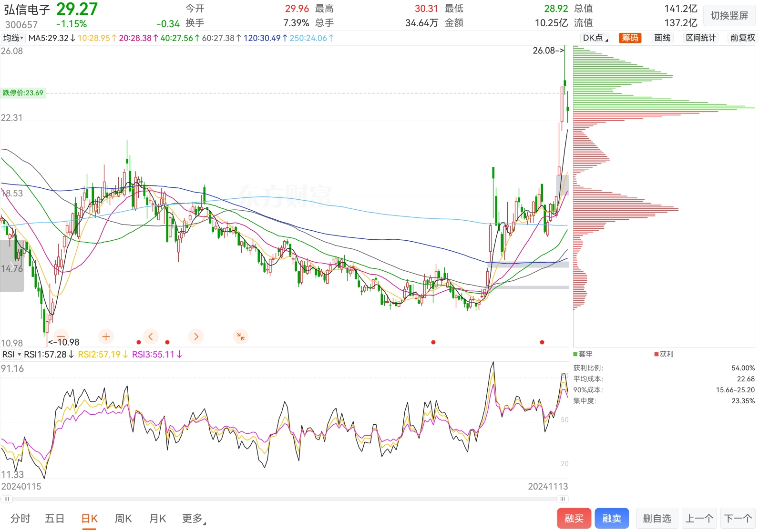759x532 pixels.
Task: Click the red 融买 margin buy button
Action: point(574,518)
